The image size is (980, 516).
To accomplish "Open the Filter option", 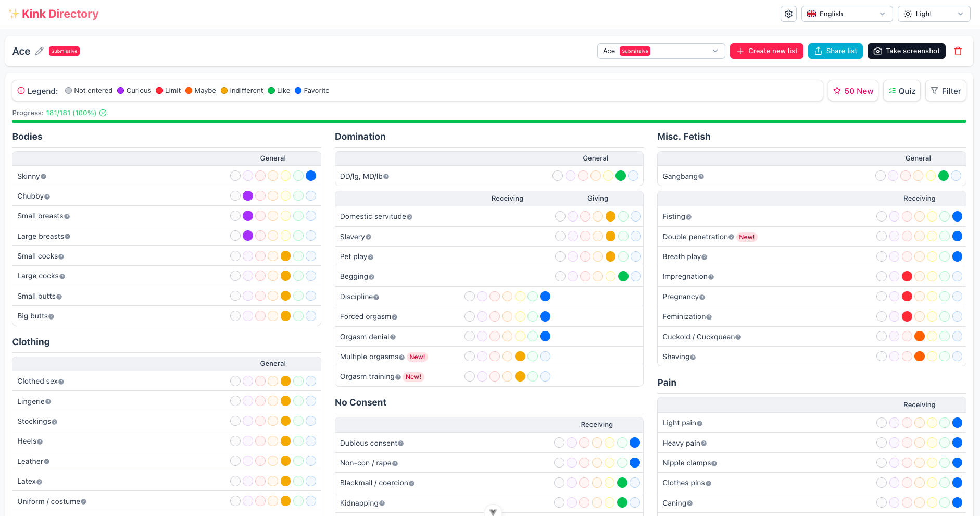I will 946,91.
